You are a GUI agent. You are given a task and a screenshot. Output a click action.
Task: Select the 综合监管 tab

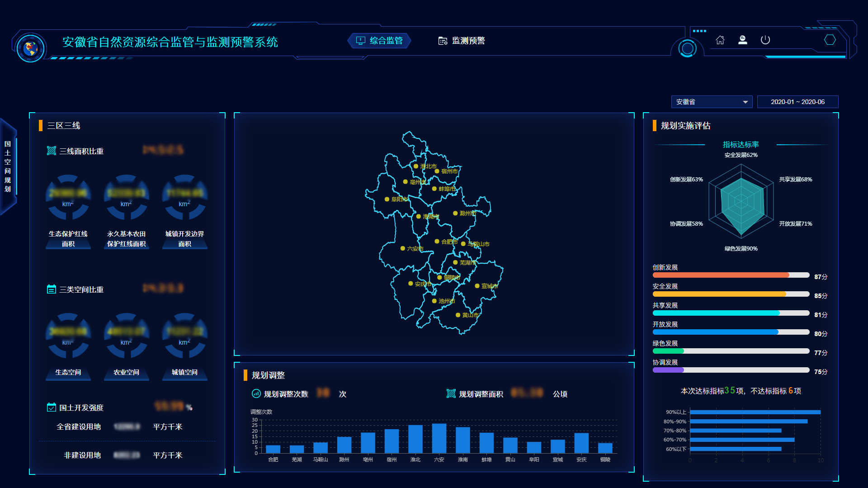[x=380, y=40]
